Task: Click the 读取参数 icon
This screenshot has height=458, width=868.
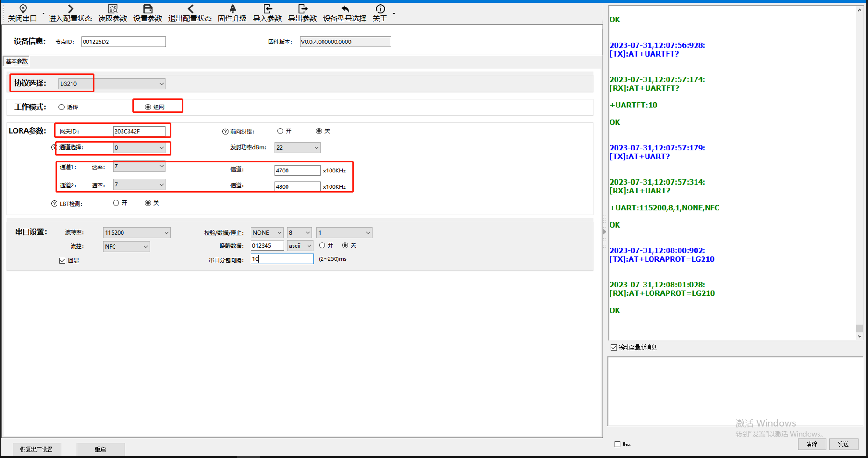Action: point(113,13)
